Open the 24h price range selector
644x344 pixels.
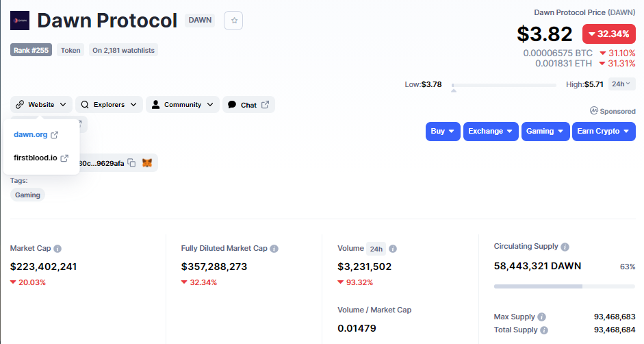(x=621, y=84)
